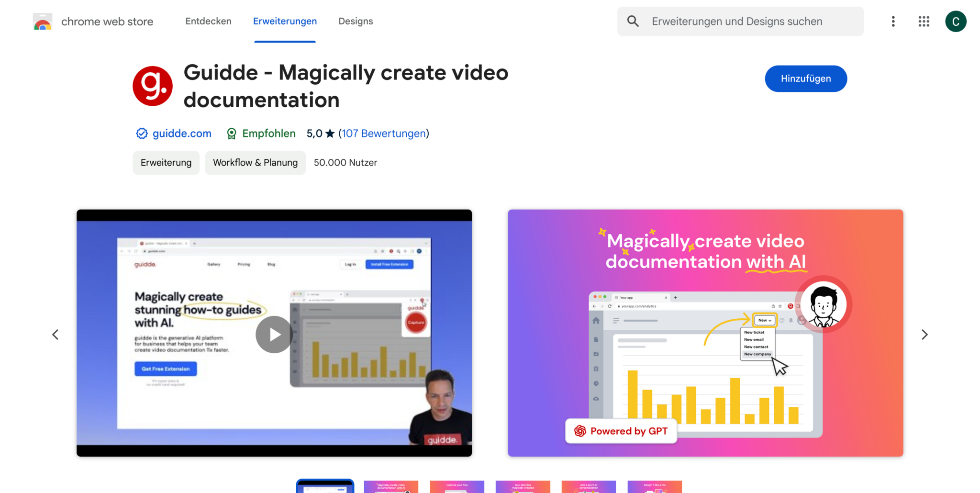Open the account avatar labeled C
The width and height of the screenshot is (980, 493).
955,22
